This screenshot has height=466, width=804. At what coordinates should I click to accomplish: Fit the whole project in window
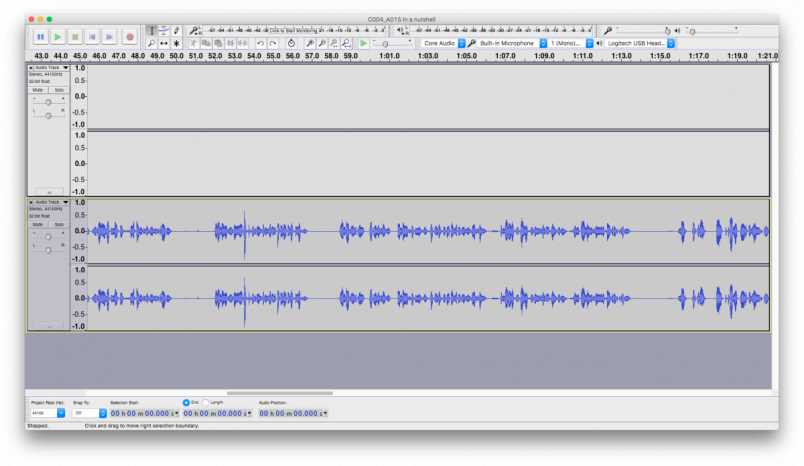[x=347, y=44]
